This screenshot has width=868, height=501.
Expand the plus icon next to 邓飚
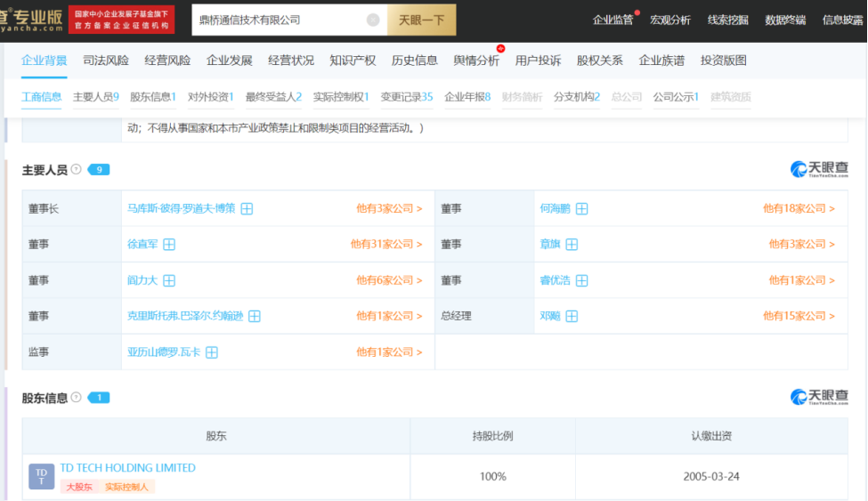[x=572, y=316]
